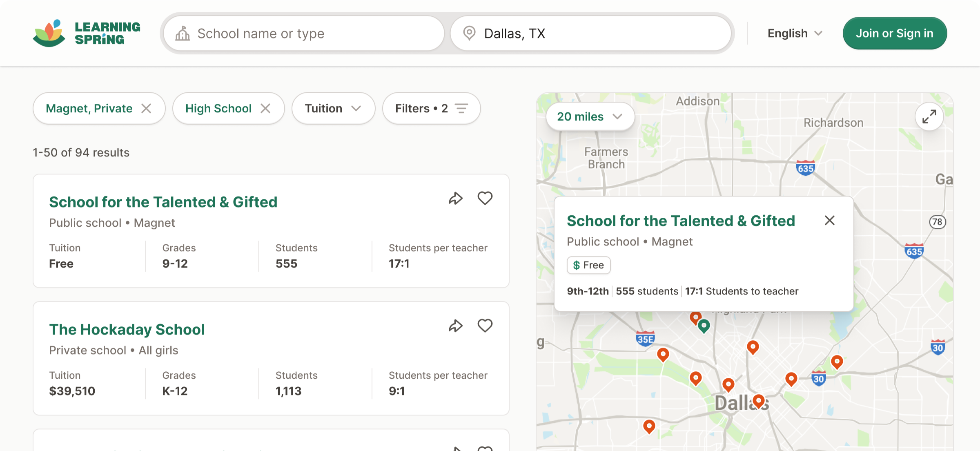Viewport: 980px width, 451px height.
Task: Click the orange map pin near 35E
Action: coord(663,354)
